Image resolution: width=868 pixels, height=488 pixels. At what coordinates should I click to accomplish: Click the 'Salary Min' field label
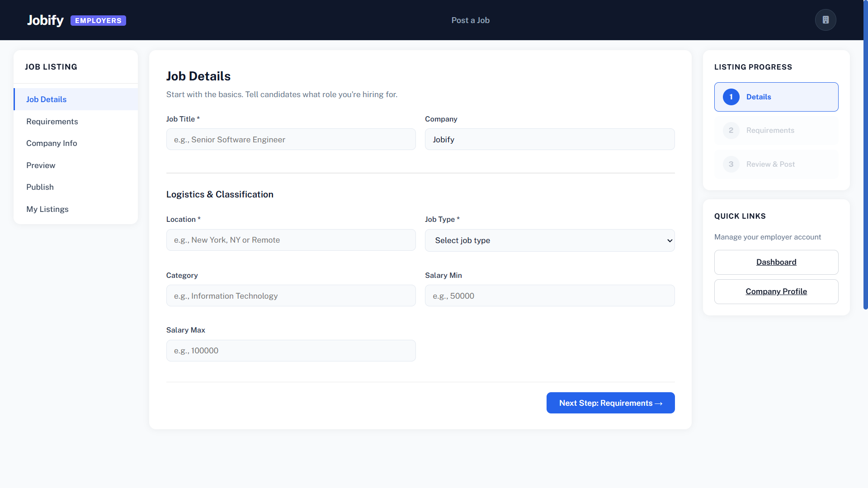click(x=443, y=275)
